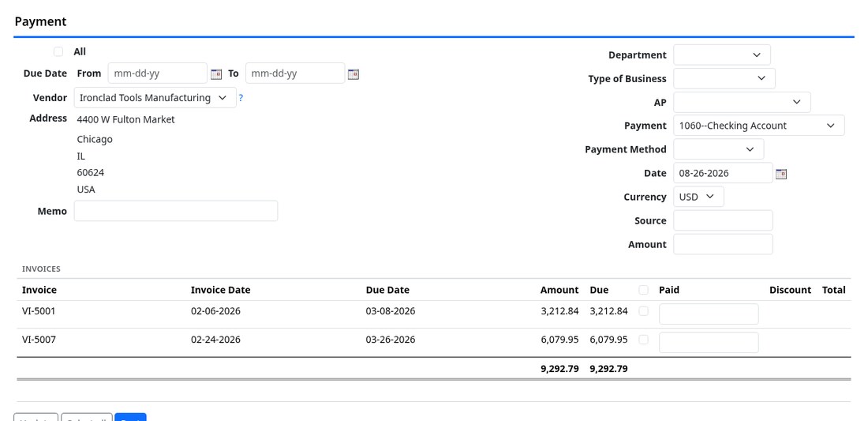Focus the Amount input field
The height and width of the screenshot is (421, 868).
(x=723, y=244)
